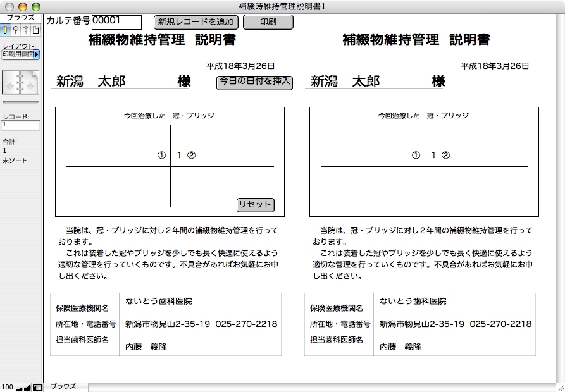Click the 担当歯科医師名 label in left form
This screenshot has height=392, width=565.
[x=82, y=340]
